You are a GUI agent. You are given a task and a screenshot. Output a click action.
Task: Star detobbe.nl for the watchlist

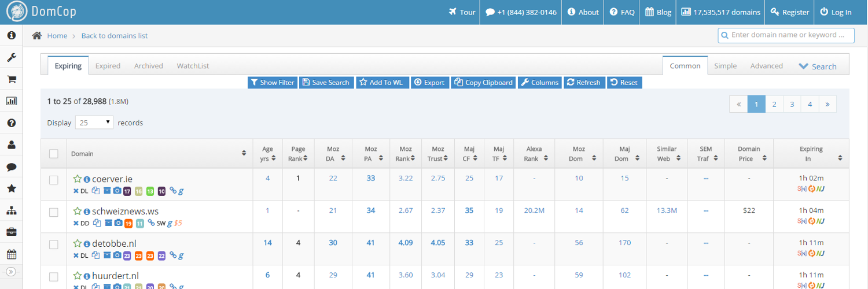(77, 243)
